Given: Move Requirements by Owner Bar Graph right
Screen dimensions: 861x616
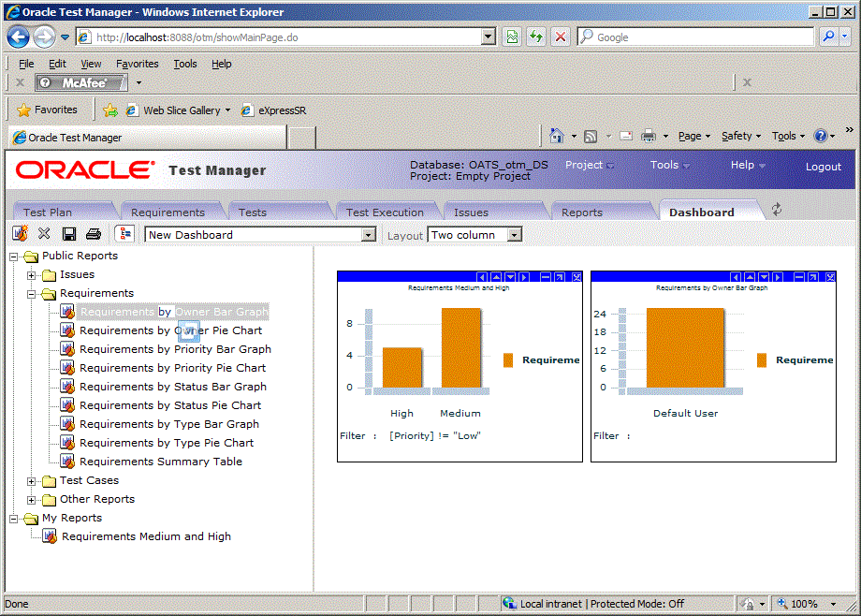Looking at the screenshot, I should [778, 277].
